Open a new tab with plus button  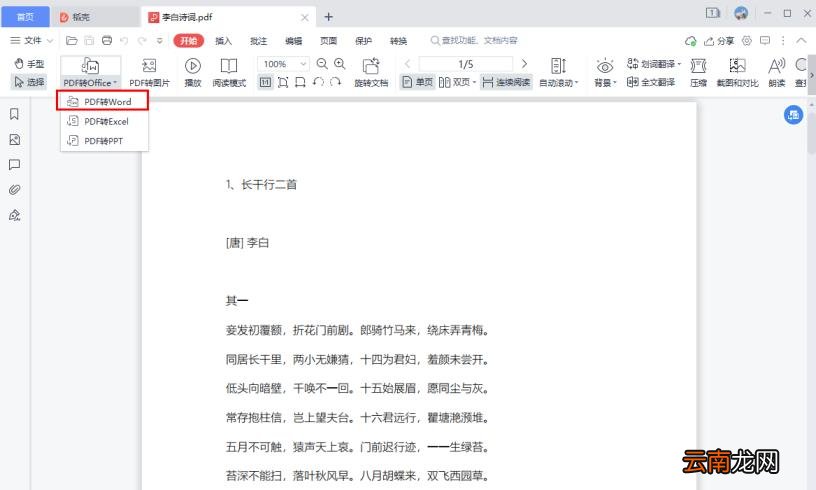point(328,17)
